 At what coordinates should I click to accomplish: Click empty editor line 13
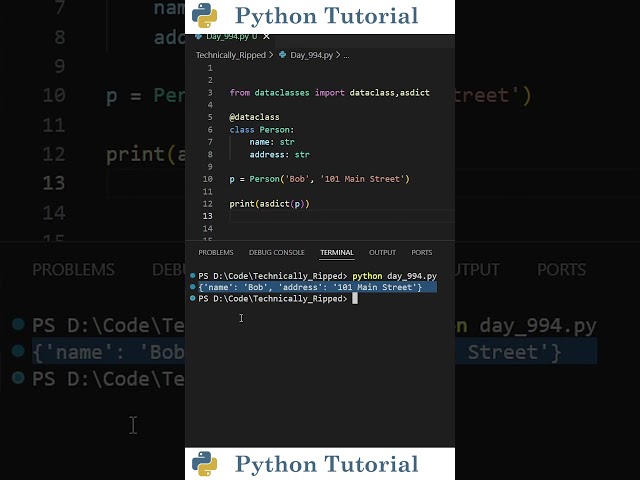coord(342,216)
